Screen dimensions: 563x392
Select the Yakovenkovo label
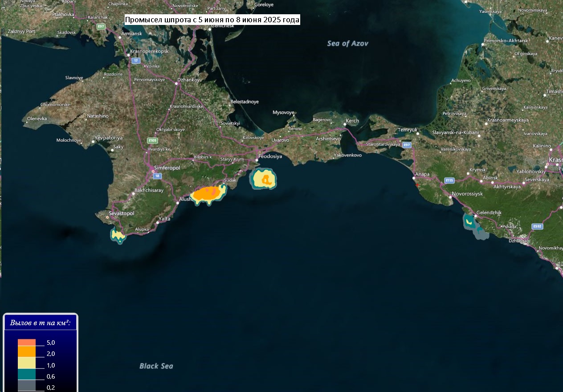click(347, 155)
